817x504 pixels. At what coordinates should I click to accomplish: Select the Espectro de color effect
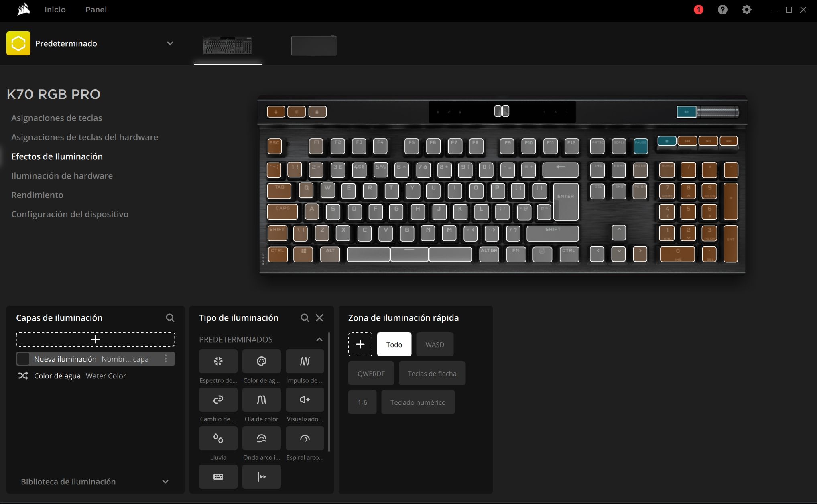point(218,361)
